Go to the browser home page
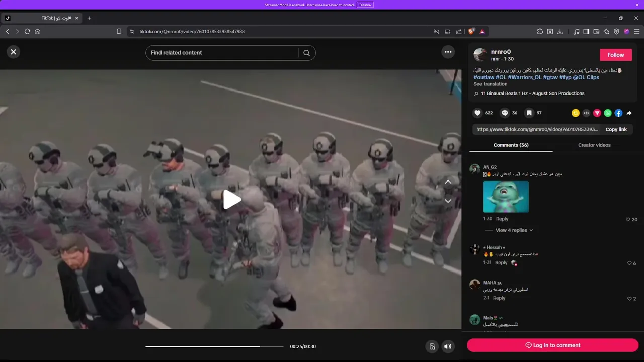 click(x=37, y=31)
